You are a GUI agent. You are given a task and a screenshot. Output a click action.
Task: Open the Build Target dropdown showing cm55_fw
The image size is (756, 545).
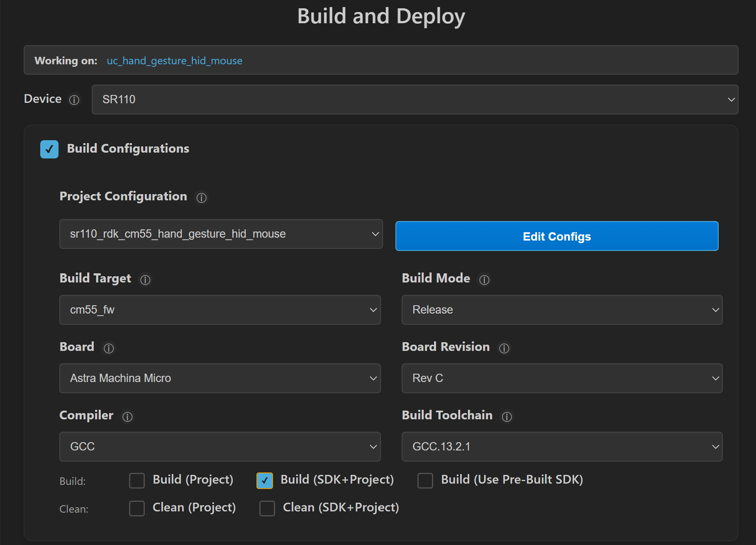(220, 310)
